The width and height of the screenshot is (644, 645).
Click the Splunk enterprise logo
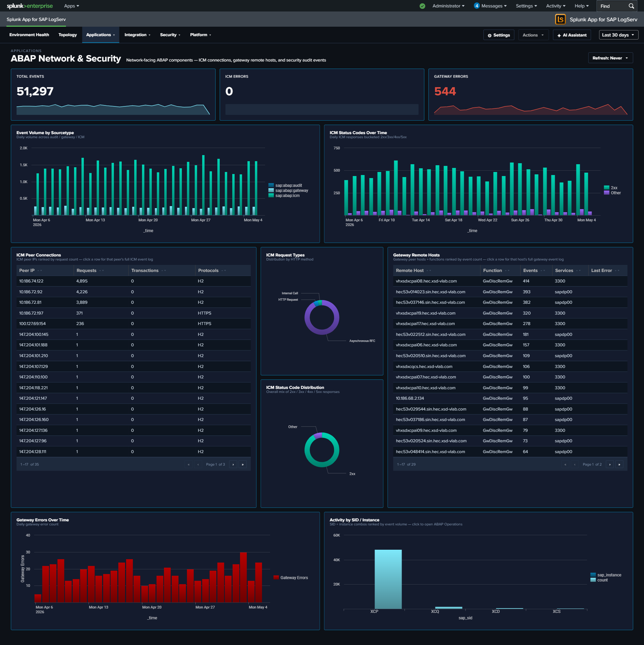click(x=30, y=6)
